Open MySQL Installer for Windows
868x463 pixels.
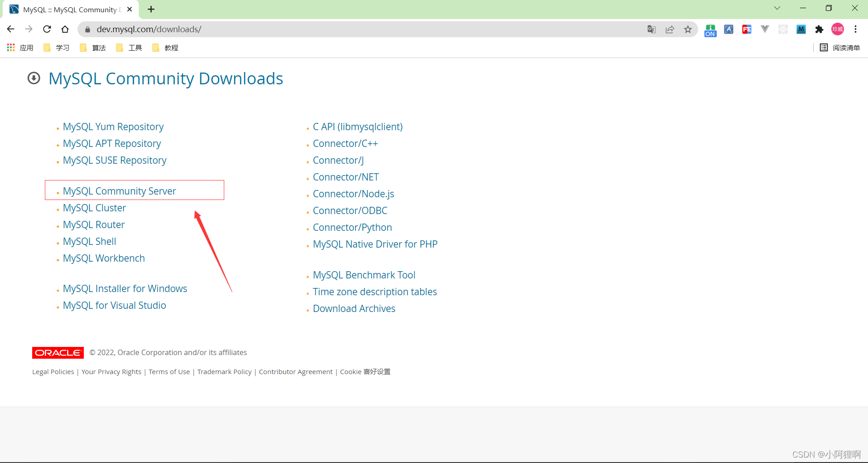click(125, 289)
